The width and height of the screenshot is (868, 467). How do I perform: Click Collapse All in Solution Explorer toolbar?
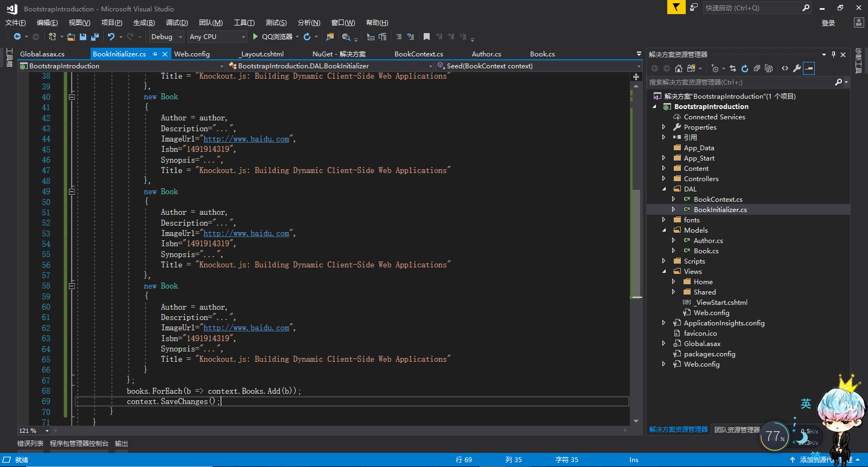757,68
